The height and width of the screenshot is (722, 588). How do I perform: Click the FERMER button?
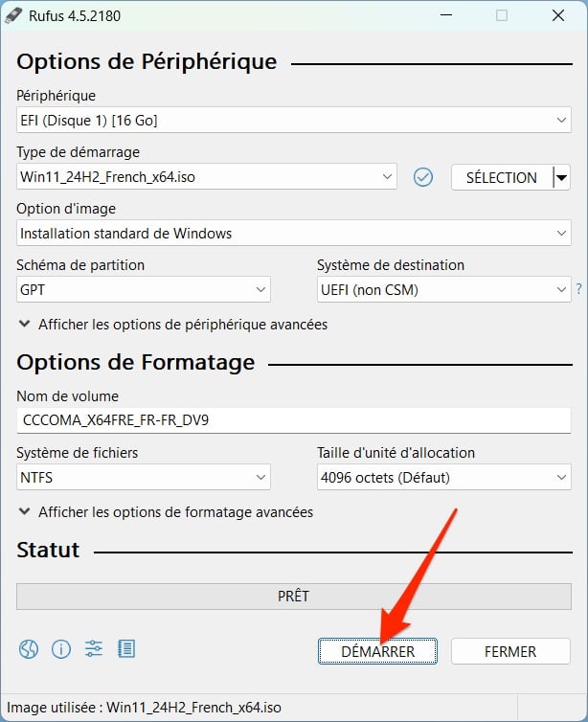click(x=510, y=651)
